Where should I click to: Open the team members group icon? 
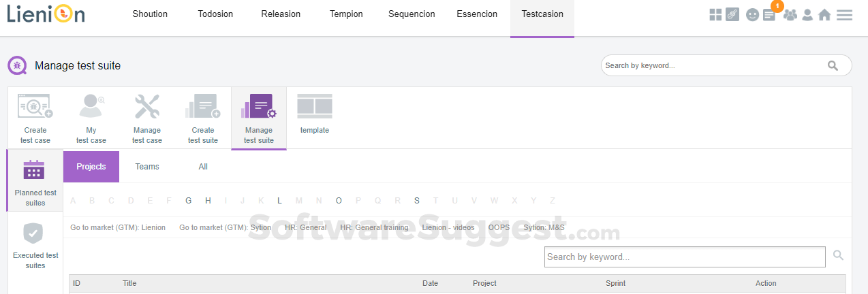pyautogui.click(x=790, y=14)
